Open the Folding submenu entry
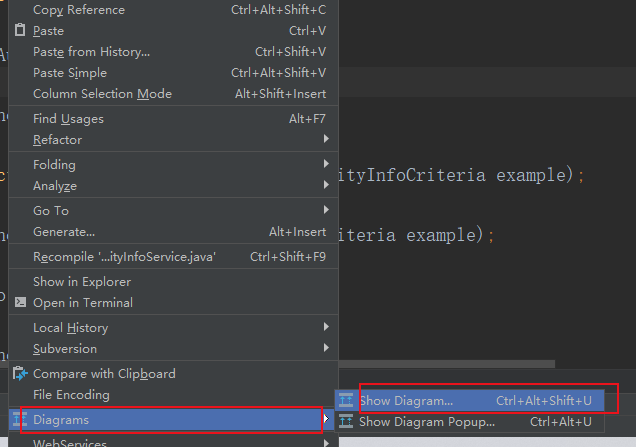Screen dimensions: 636x447 coord(174,165)
